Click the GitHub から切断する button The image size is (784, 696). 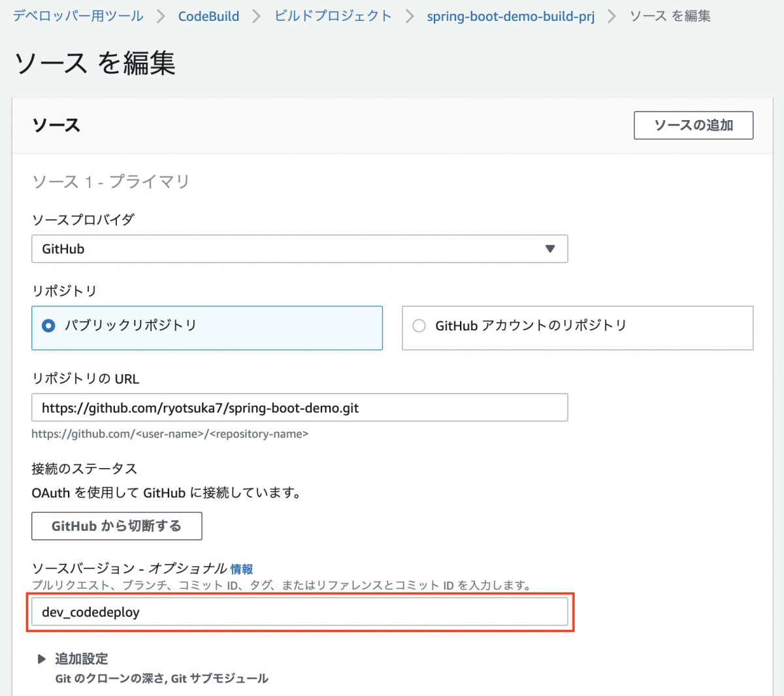(116, 526)
